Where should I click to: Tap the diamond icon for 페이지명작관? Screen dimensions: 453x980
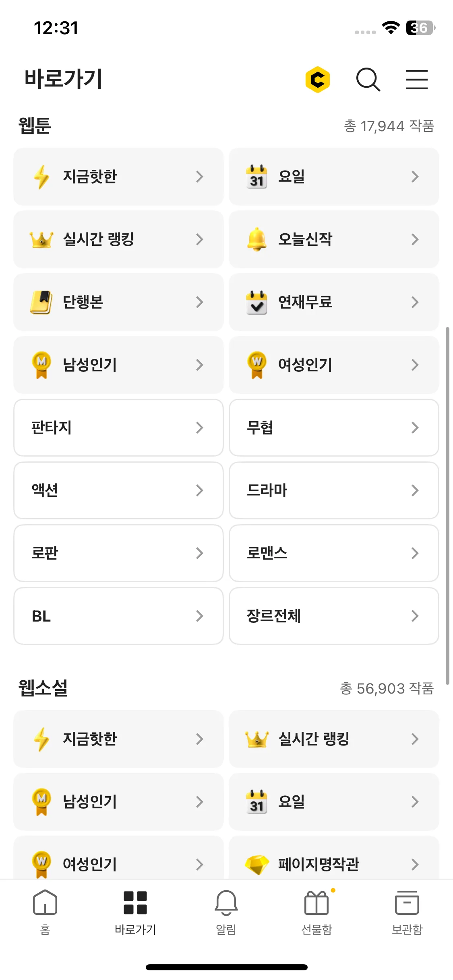click(x=257, y=865)
